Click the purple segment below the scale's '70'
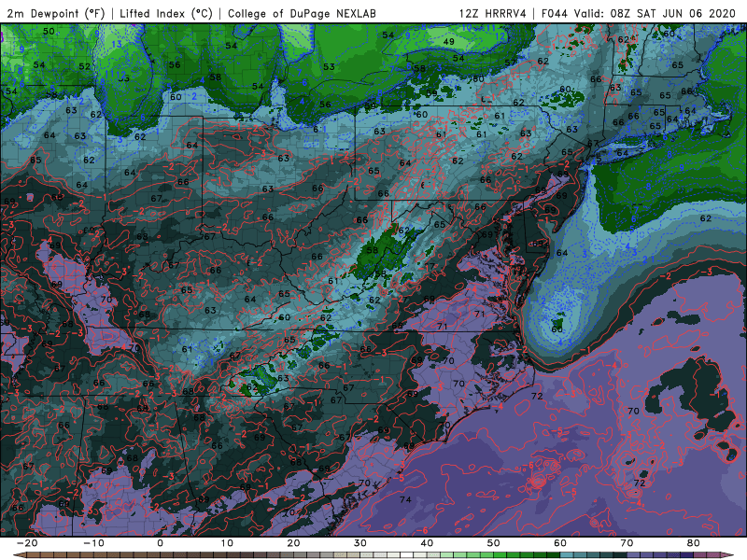The height and width of the screenshot is (560, 747). (x=634, y=555)
